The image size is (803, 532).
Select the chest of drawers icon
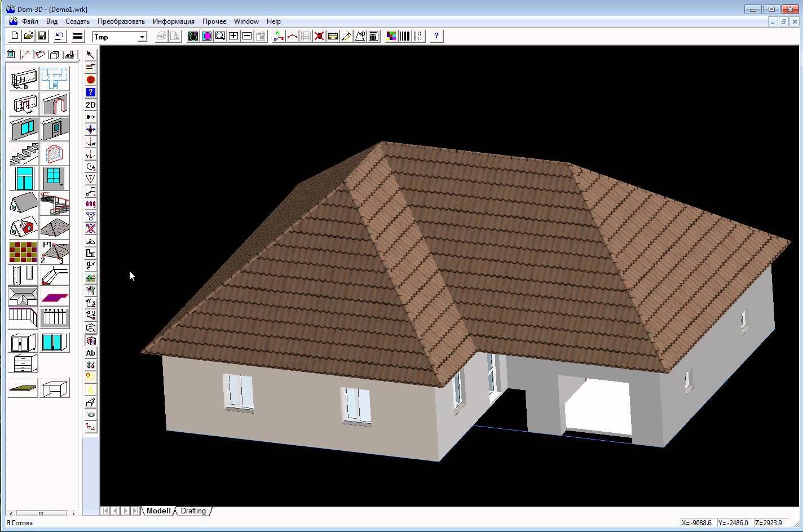(24, 363)
